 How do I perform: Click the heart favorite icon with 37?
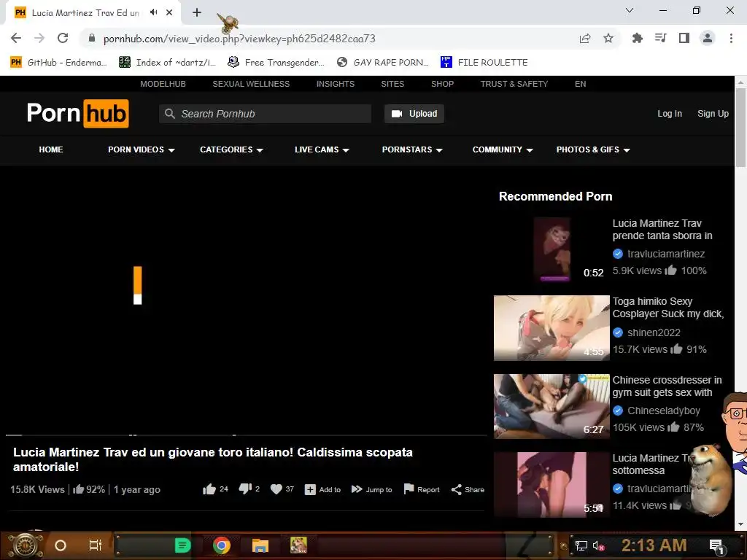tap(276, 489)
